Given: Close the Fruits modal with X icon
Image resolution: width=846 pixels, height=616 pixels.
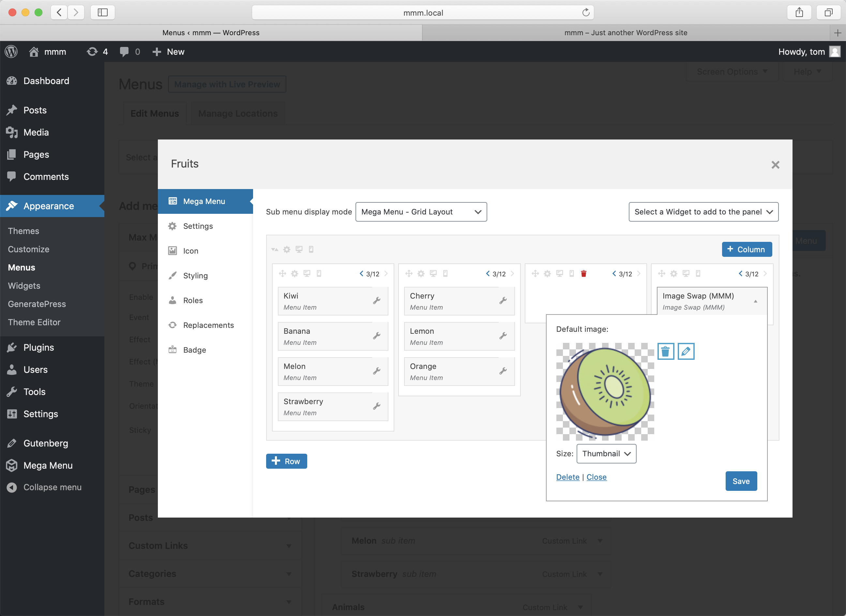Looking at the screenshot, I should [x=775, y=165].
